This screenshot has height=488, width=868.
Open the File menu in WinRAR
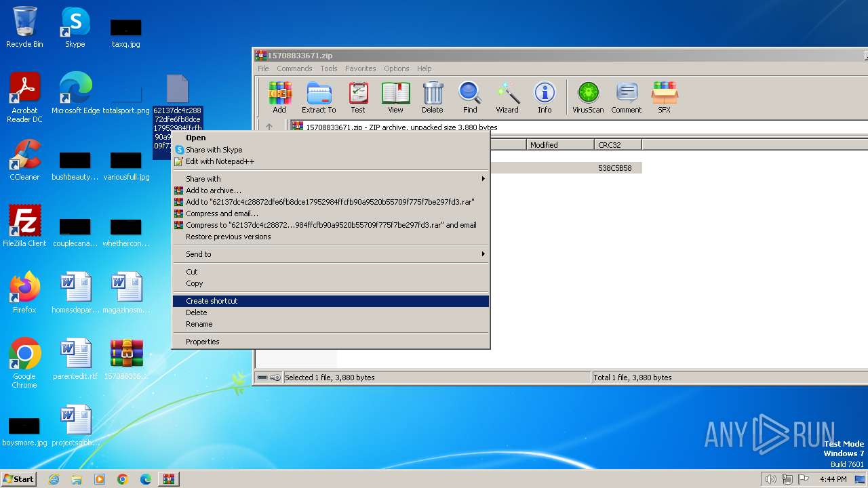pos(263,68)
